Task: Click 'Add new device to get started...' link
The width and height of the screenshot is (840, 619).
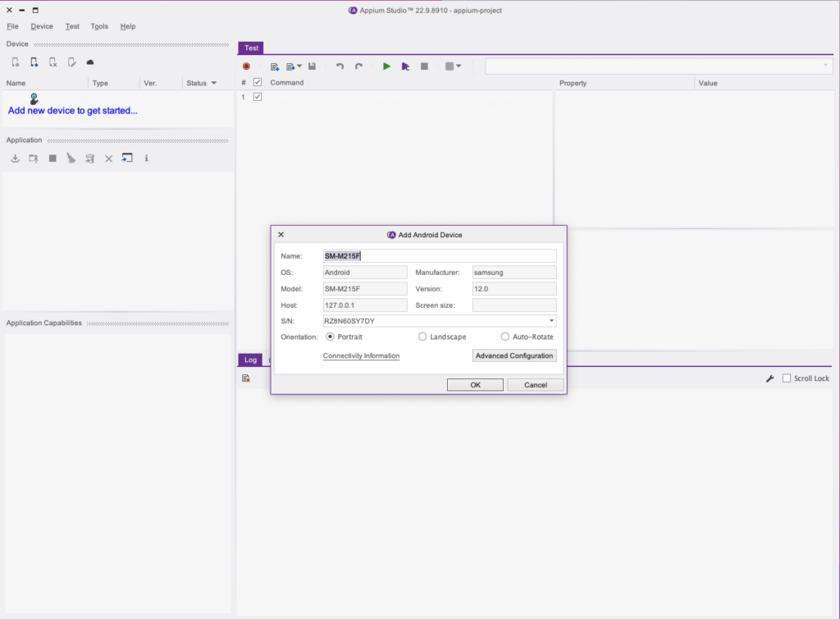Action: 73,110
